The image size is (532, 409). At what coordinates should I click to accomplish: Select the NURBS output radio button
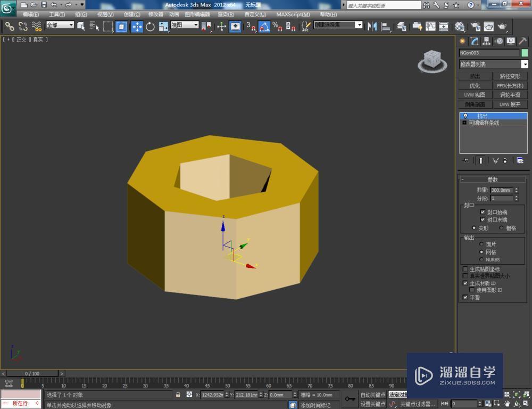pos(481,259)
